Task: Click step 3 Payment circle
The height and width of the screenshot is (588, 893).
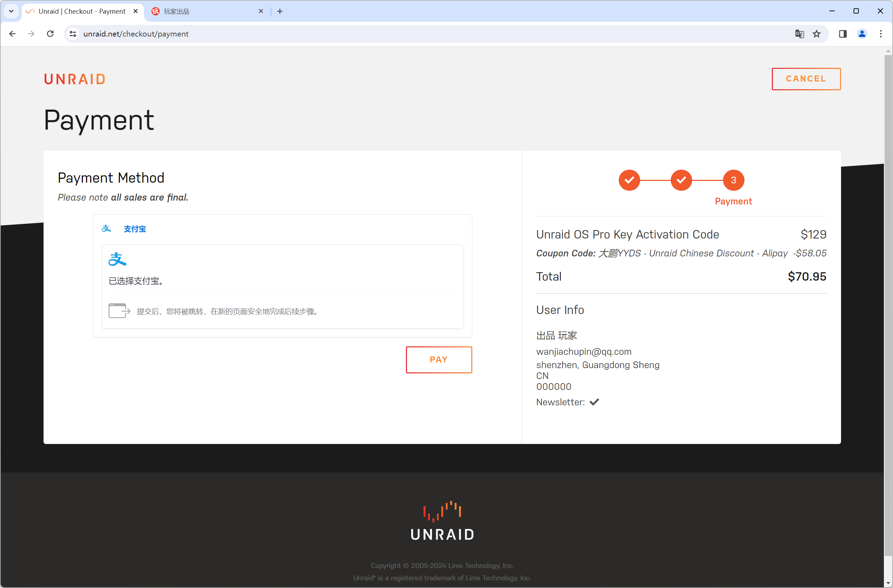Action: [x=733, y=180]
